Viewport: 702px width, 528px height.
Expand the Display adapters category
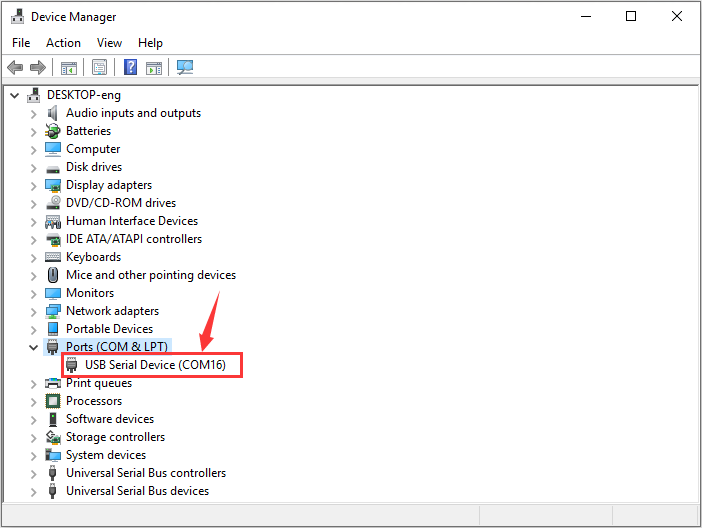[x=34, y=186]
